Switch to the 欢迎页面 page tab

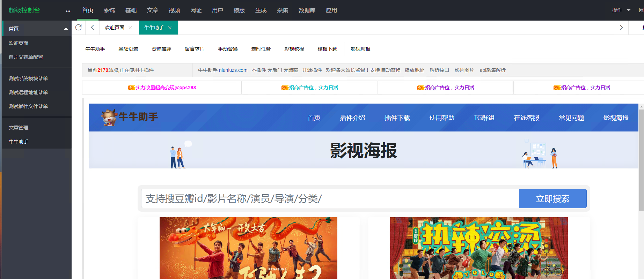115,28
